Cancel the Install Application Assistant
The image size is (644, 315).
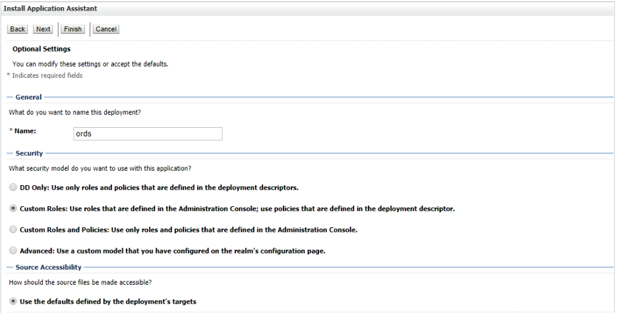(106, 29)
